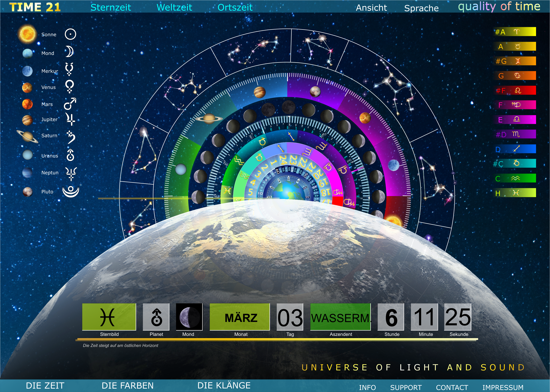Open the INFO link
Screen dimensions: 550x392
pos(367,387)
